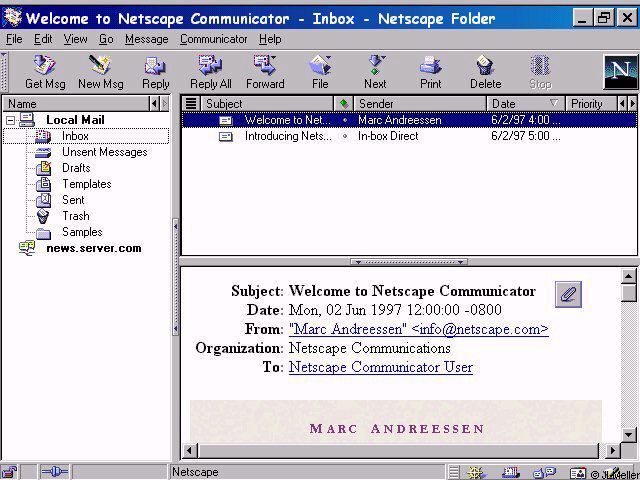Image resolution: width=640 pixels, height=480 pixels.
Task: Click the Netscape N logo
Action: click(620, 73)
